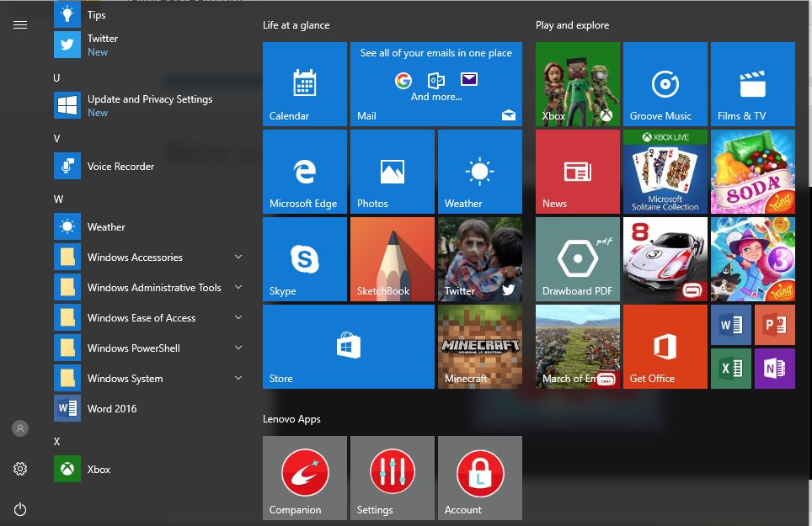
Task: Open the Films & TV tile
Action: tap(752, 84)
